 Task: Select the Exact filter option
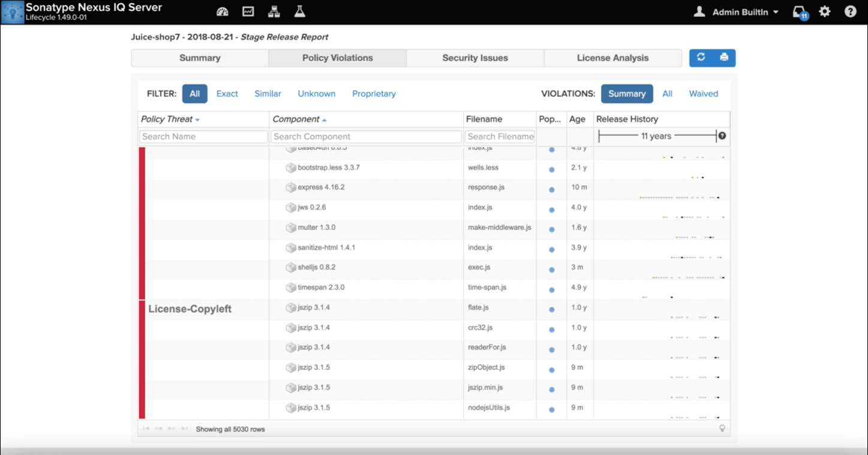(x=227, y=94)
